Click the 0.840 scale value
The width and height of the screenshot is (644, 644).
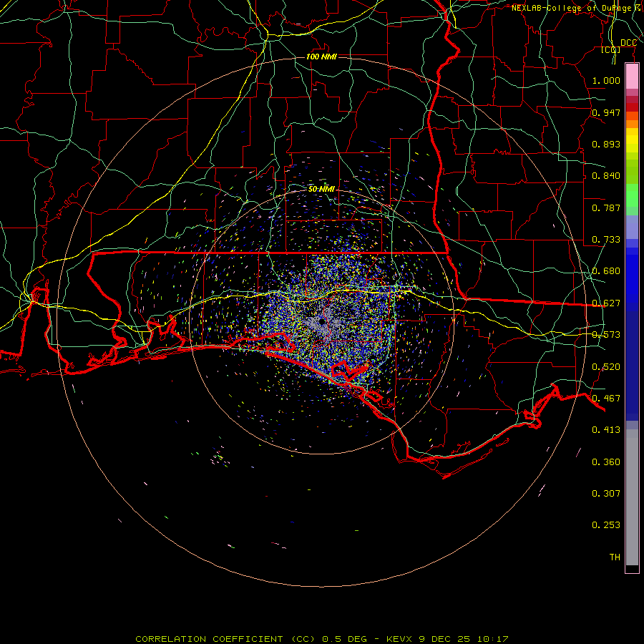[x=606, y=176]
